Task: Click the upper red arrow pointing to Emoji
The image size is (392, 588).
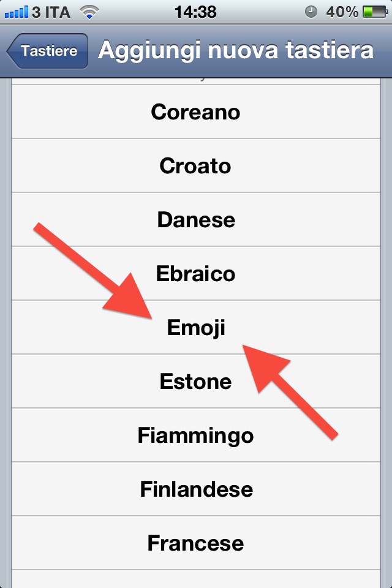Action: (98, 273)
